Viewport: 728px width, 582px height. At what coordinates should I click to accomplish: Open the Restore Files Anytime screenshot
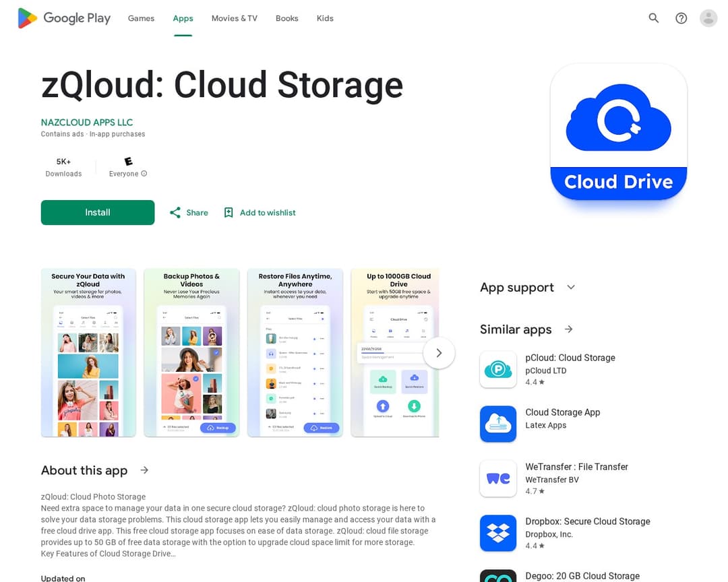[295, 353]
